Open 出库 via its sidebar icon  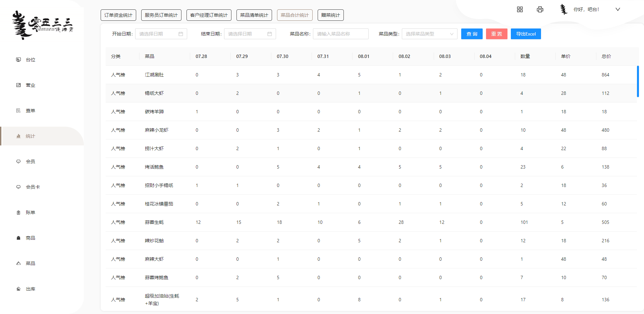coord(18,289)
